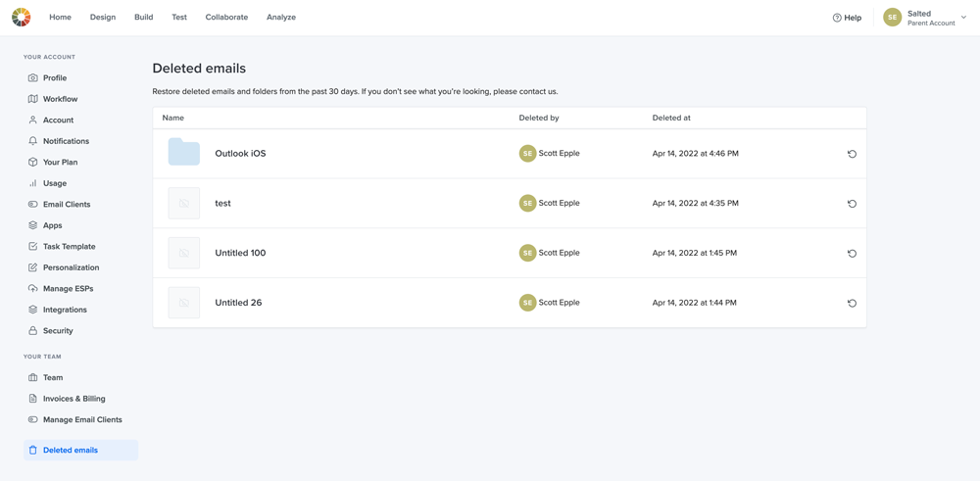
Task: Restore the Untitled 26 email
Action: click(852, 304)
